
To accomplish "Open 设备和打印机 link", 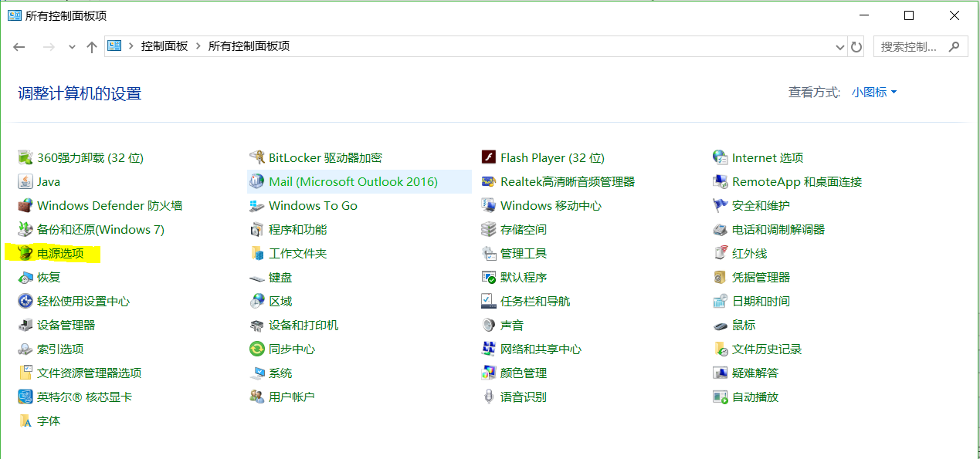I will (303, 325).
